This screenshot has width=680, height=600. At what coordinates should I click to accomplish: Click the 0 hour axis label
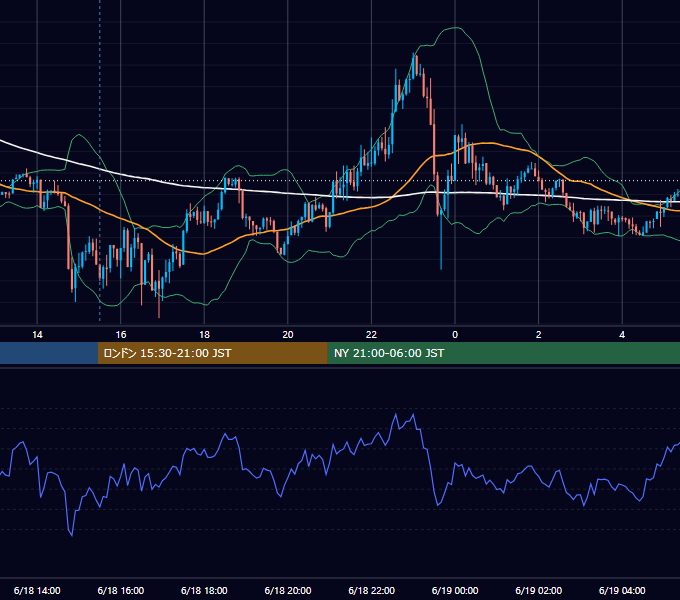[455, 335]
